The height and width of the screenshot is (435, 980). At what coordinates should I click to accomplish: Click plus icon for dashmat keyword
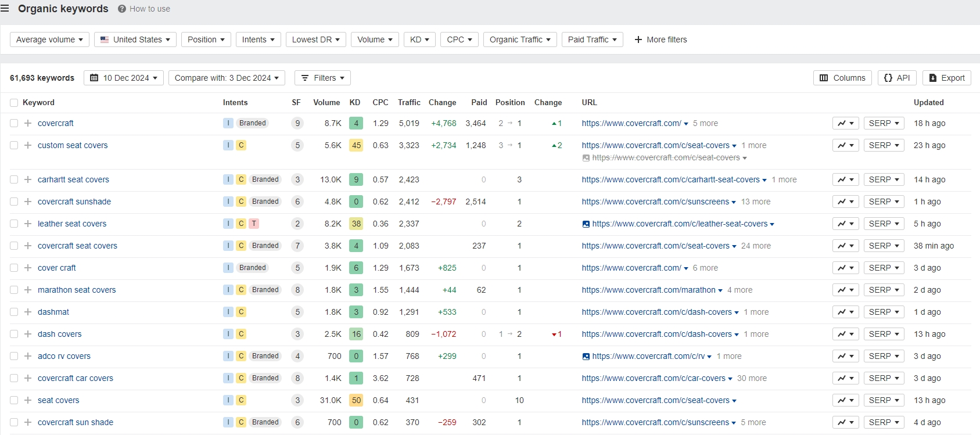coord(28,312)
